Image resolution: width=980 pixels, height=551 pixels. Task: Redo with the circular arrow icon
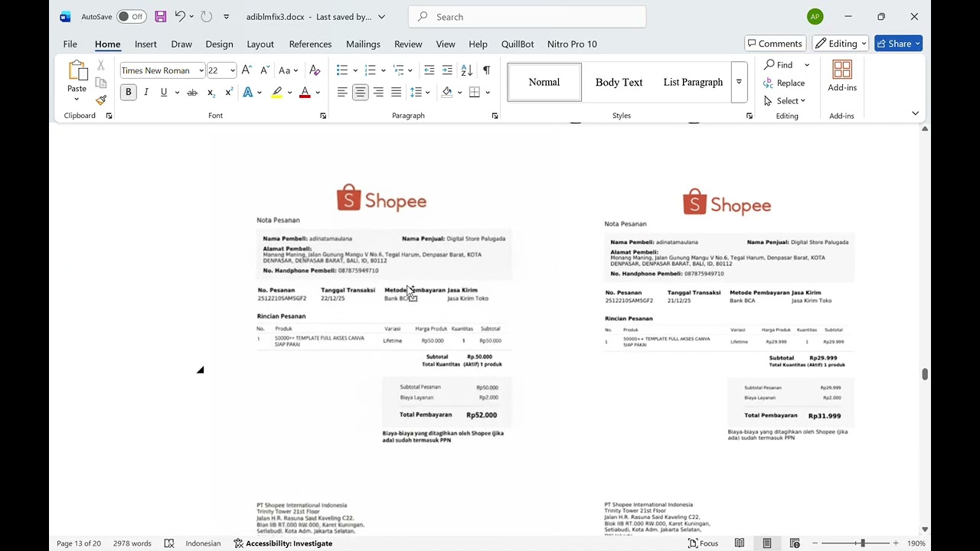coord(206,16)
